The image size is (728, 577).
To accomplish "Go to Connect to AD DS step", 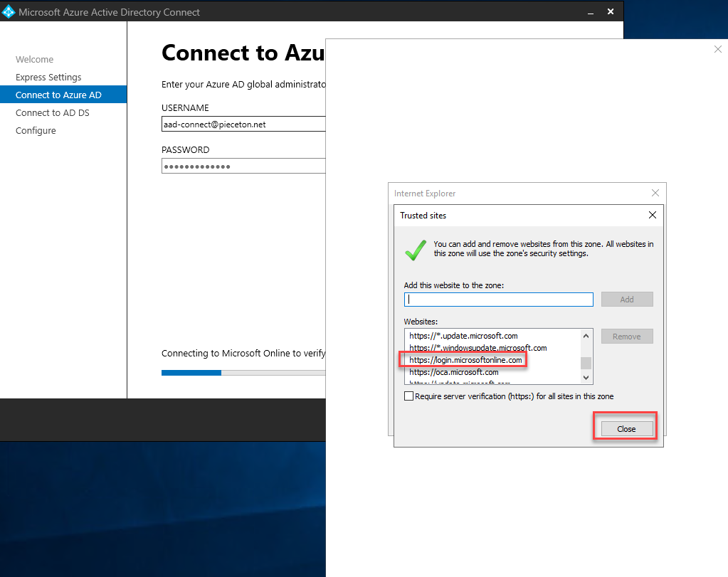I will tap(53, 113).
